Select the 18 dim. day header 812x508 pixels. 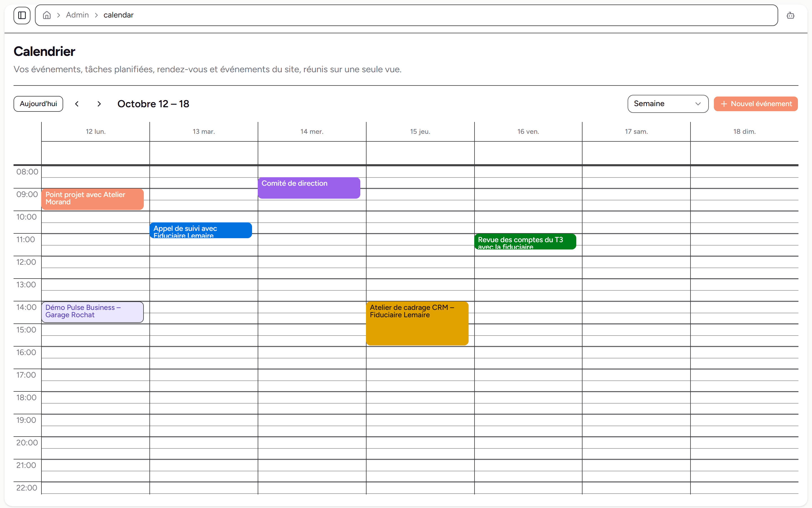click(x=745, y=132)
